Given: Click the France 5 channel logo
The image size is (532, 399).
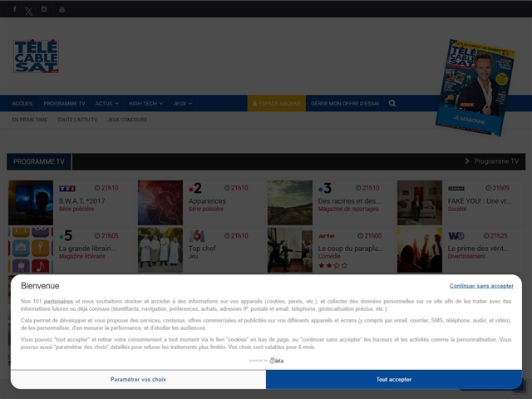Looking at the screenshot, I should coord(66,235).
